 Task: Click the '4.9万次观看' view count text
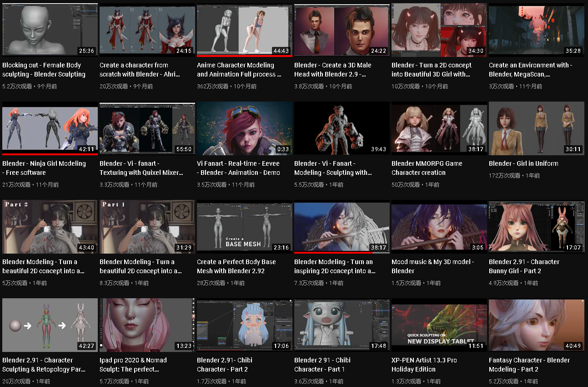504,283
